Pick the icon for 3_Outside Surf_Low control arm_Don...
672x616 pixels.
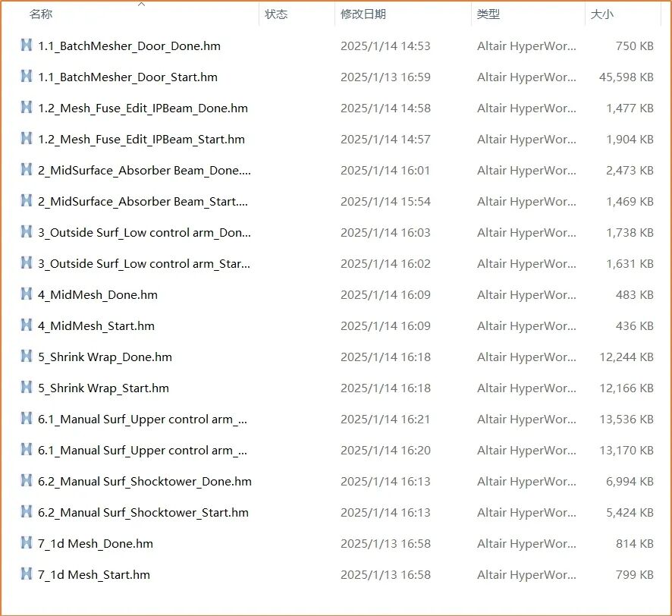(27, 231)
